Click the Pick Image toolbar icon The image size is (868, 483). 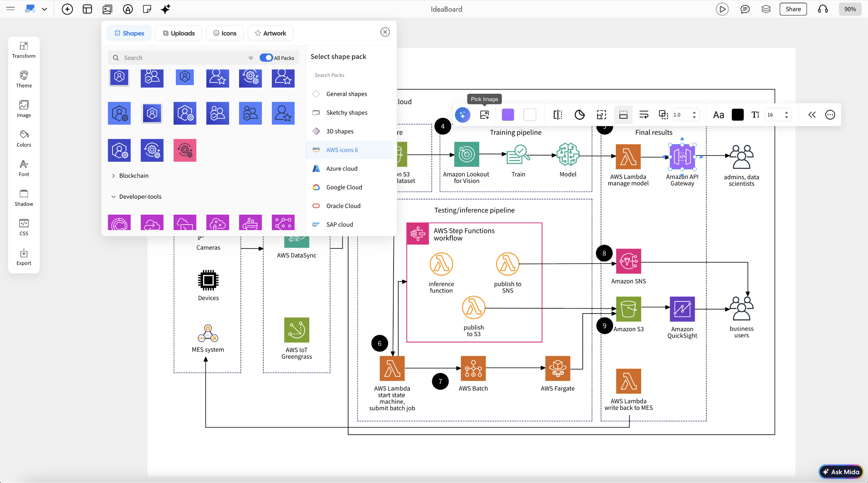click(x=484, y=115)
